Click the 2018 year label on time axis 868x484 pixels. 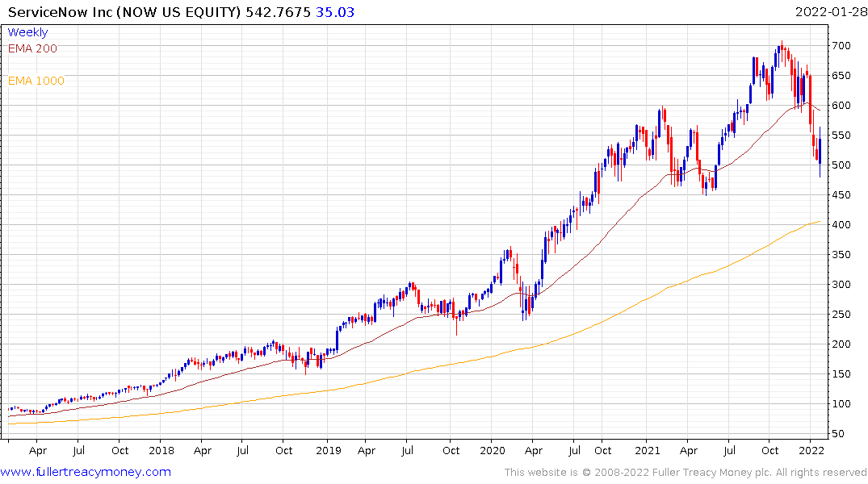[161, 451]
